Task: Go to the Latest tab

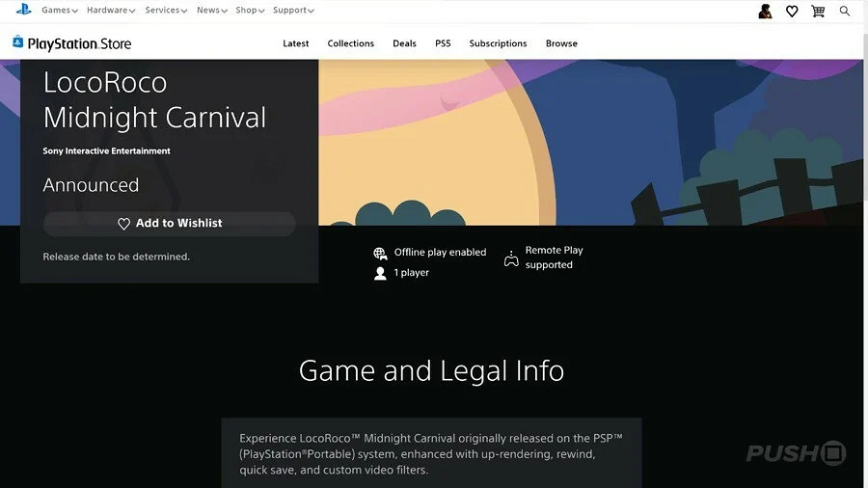Action: tap(296, 43)
